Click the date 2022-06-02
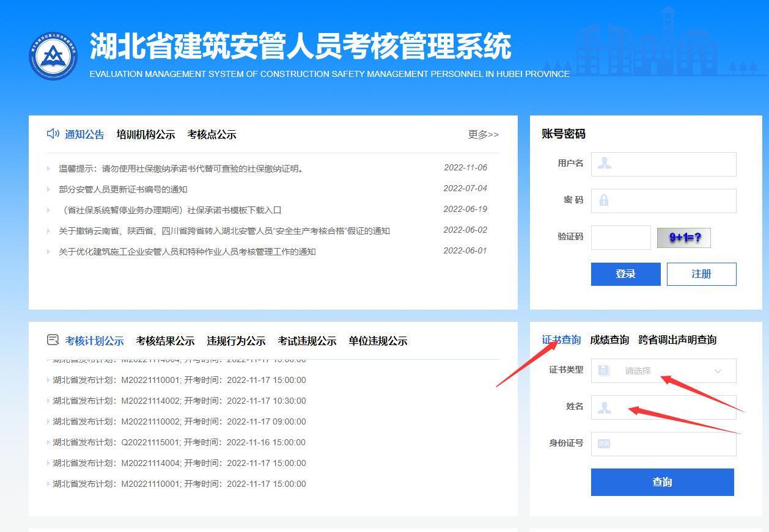Screen dimensions: 769x532 pos(465,230)
